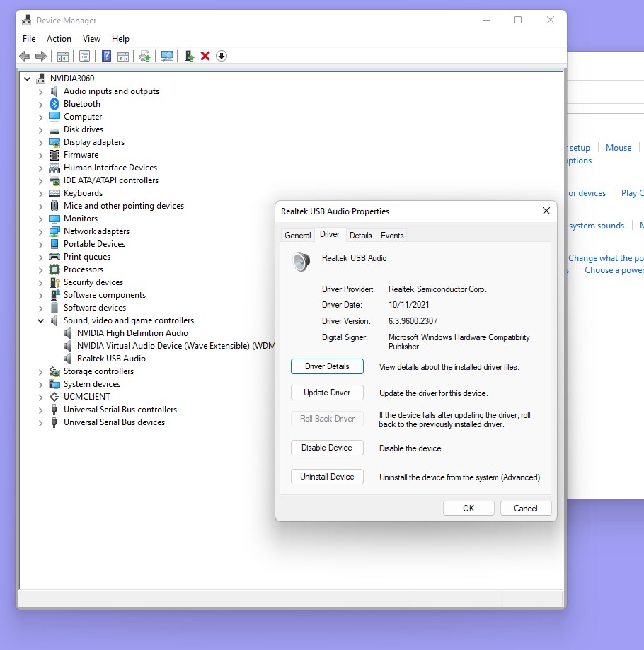Click the Human Interface Devices icon

[54, 168]
